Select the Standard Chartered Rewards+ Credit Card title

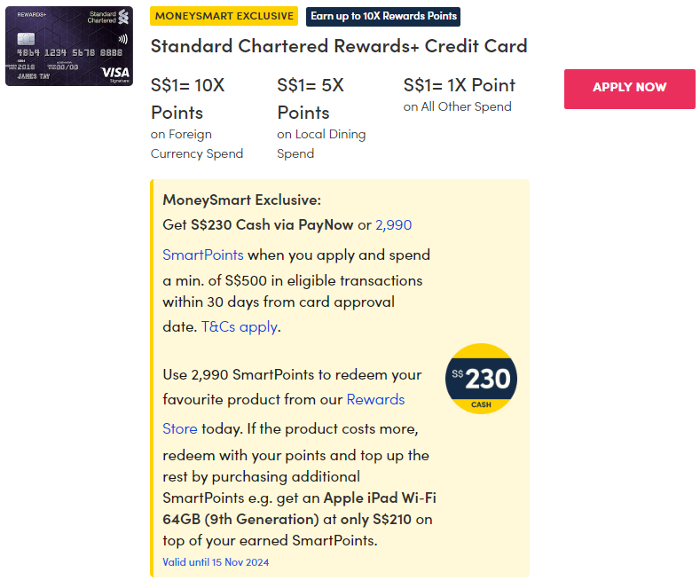[x=339, y=46]
